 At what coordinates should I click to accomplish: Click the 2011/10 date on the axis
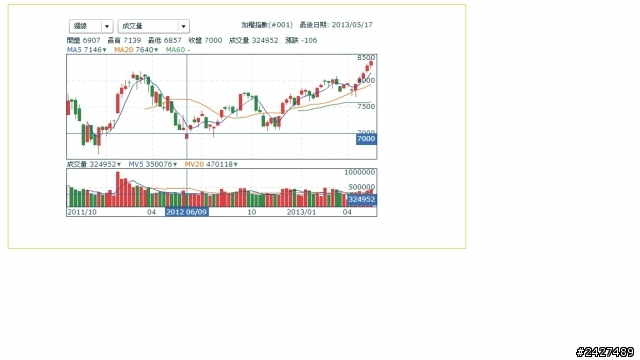(82, 212)
